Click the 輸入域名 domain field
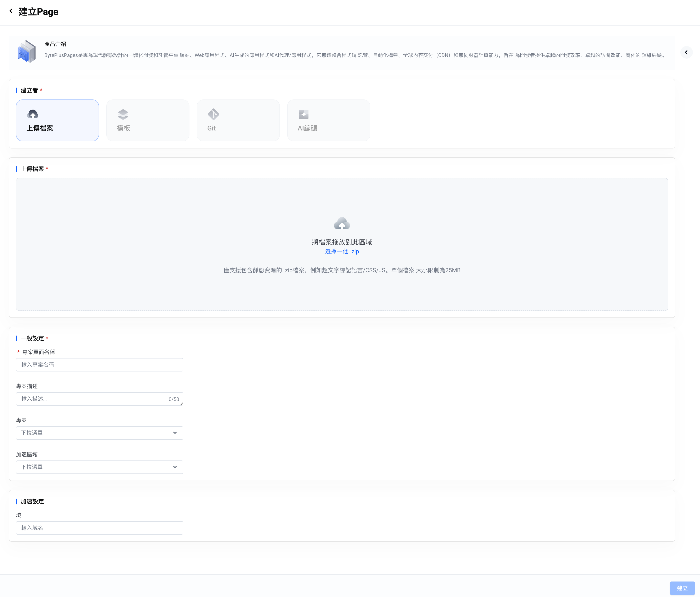The height and width of the screenshot is (597, 700). click(x=99, y=528)
